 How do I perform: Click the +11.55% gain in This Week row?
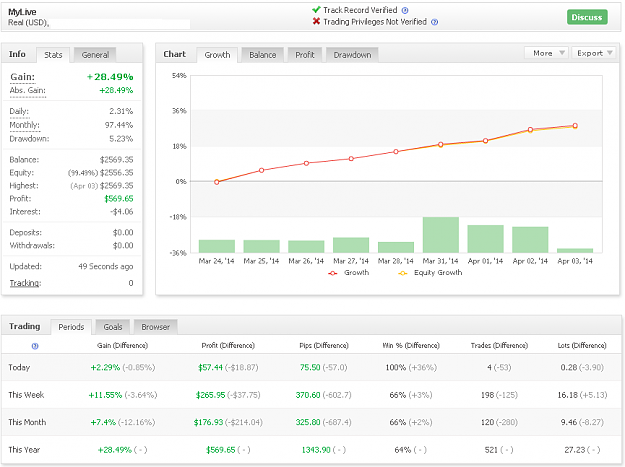(105, 395)
